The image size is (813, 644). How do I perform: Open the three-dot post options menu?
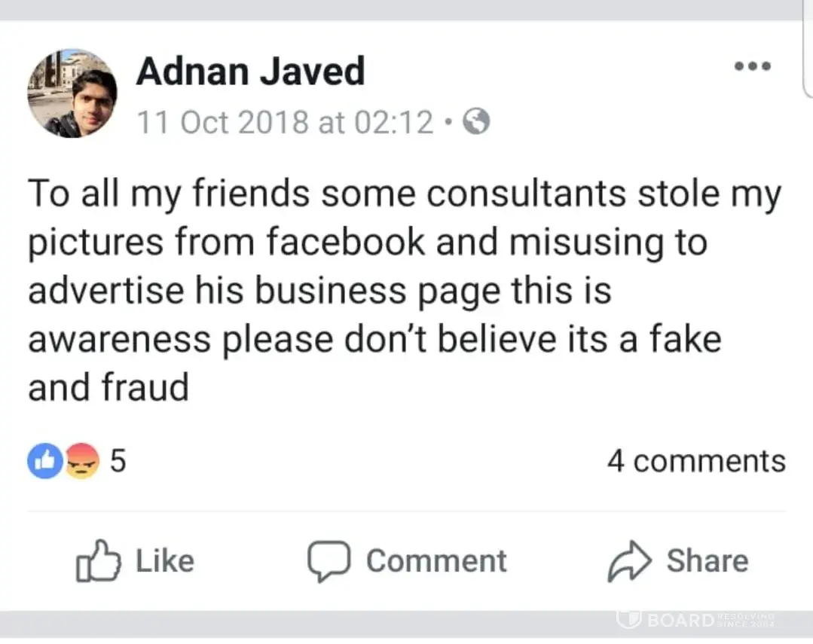coord(752,66)
